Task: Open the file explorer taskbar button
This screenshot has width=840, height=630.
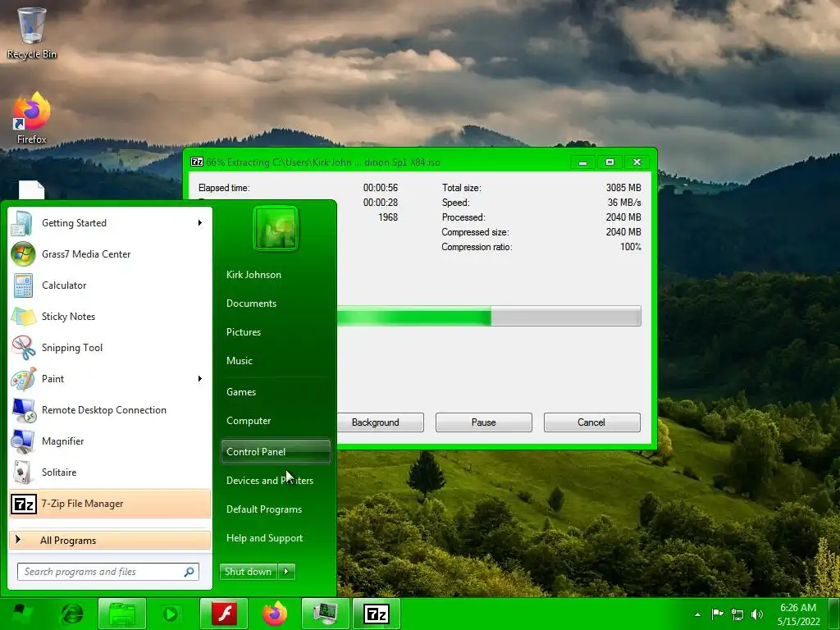Action: pyautogui.click(x=122, y=614)
